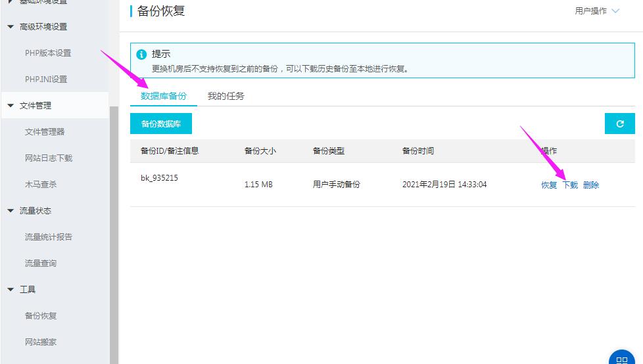Open 网站日志下载 in the sidebar
This screenshot has height=364, width=643.
(49, 158)
